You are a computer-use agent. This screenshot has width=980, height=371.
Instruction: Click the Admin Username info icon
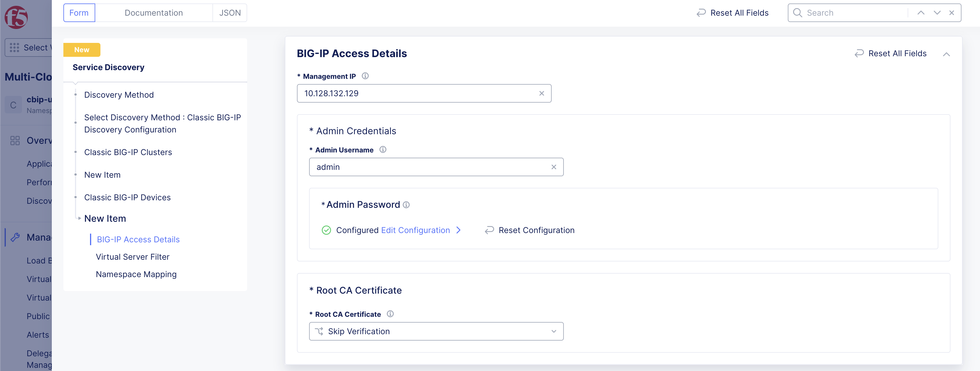383,150
